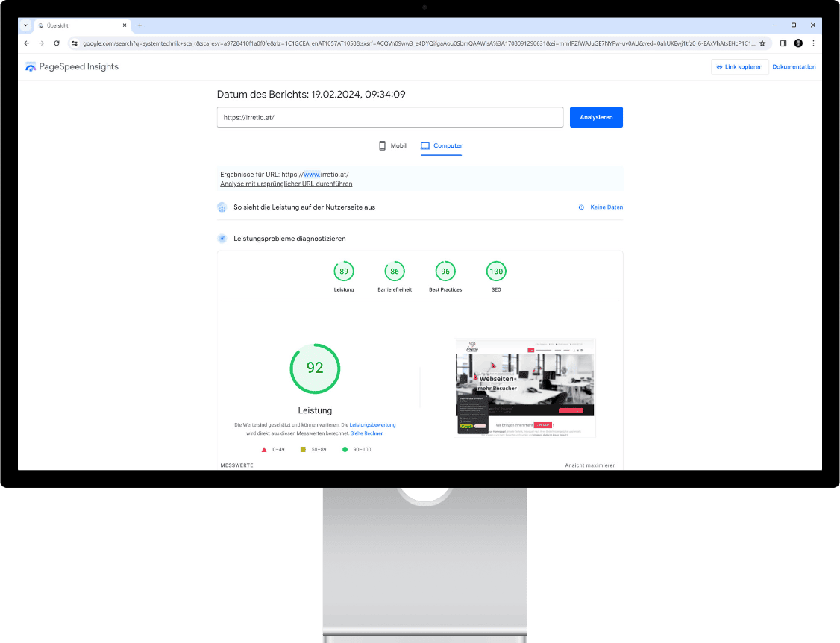Open the Leistungsbewertung link
Viewport: 840px width, 643px height.
click(x=372, y=425)
